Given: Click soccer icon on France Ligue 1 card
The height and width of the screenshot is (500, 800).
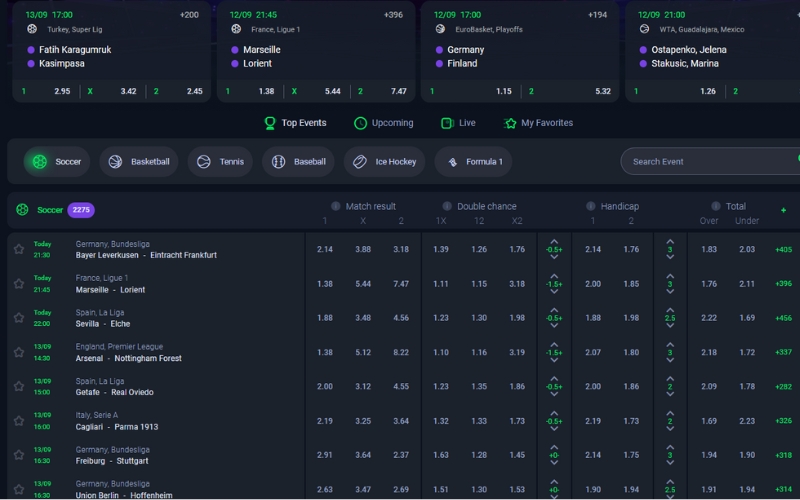Looking at the screenshot, I should tap(236, 29).
